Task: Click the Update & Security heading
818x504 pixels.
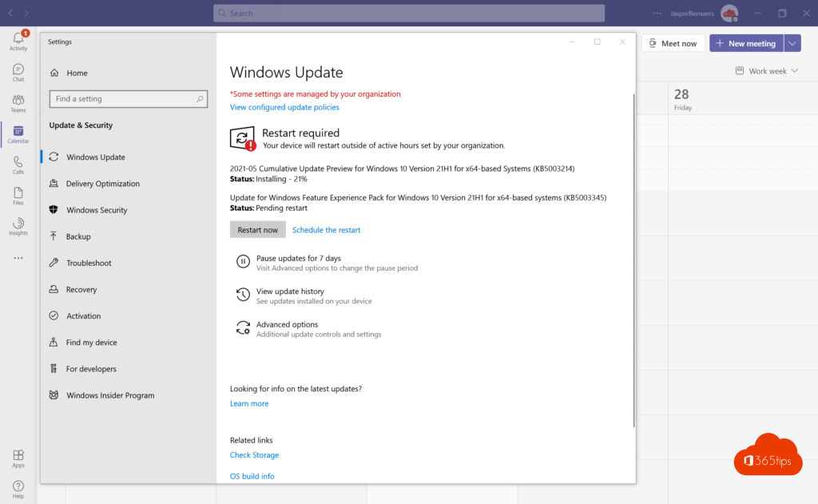Action: click(81, 125)
